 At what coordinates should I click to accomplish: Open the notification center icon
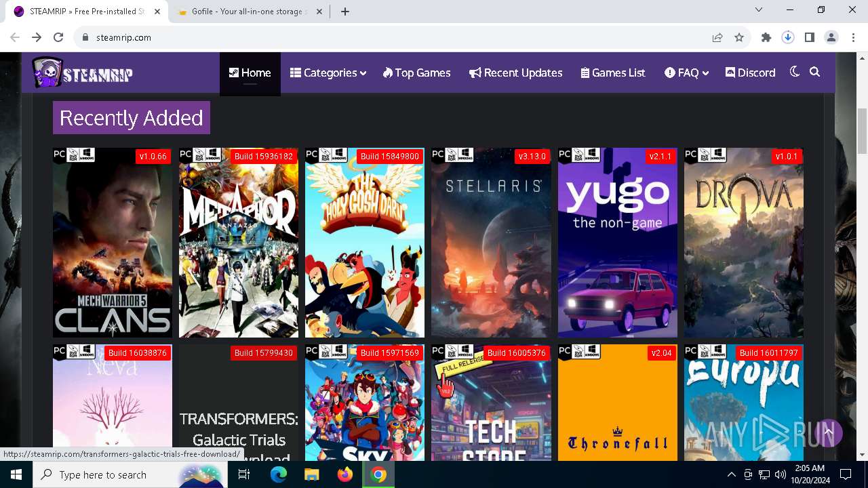click(x=846, y=474)
